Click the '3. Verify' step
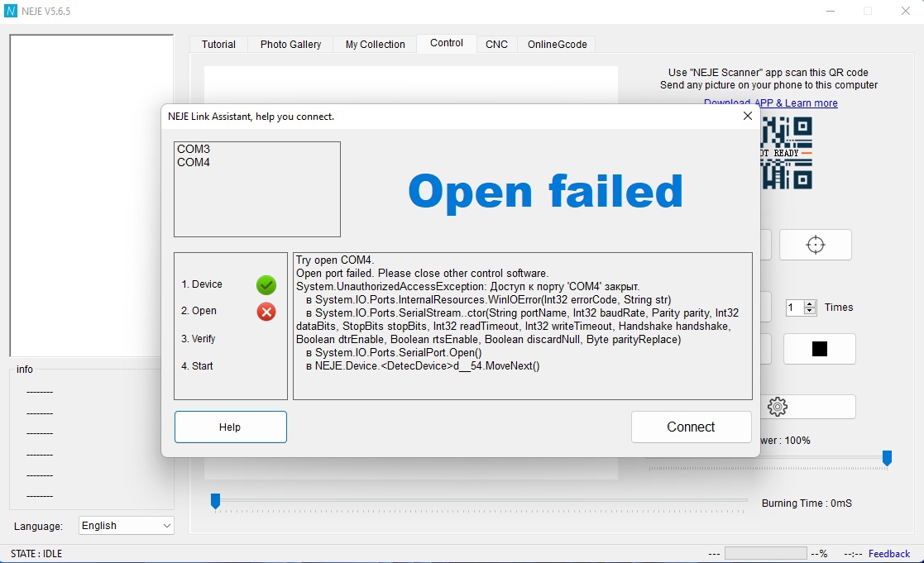924x563 pixels. [x=198, y=339]
